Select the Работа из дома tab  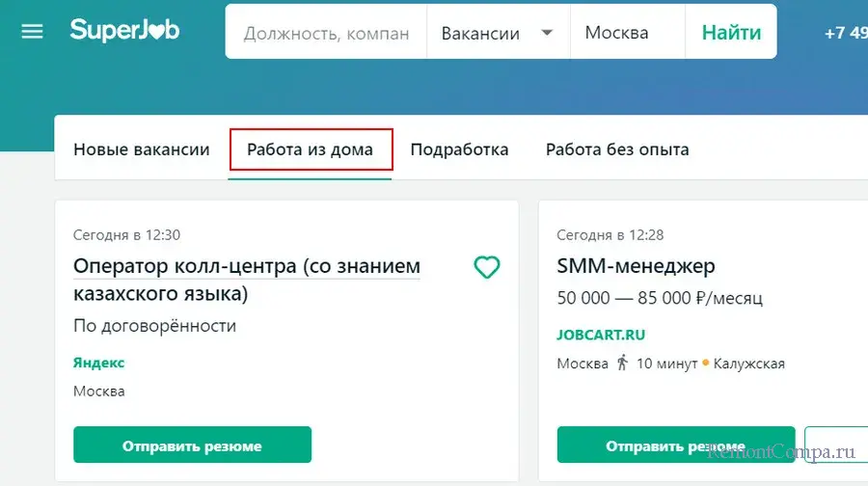tap(311, 149)
